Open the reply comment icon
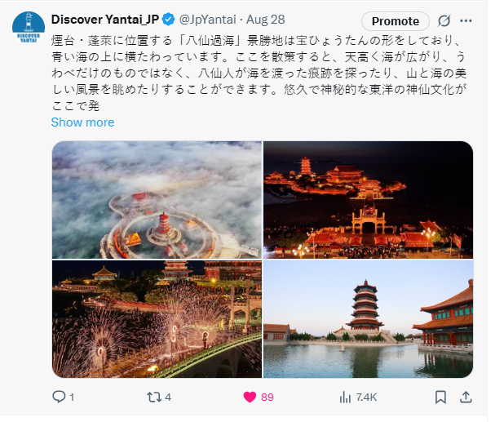504x422 pixels. [x=59, y=397]
